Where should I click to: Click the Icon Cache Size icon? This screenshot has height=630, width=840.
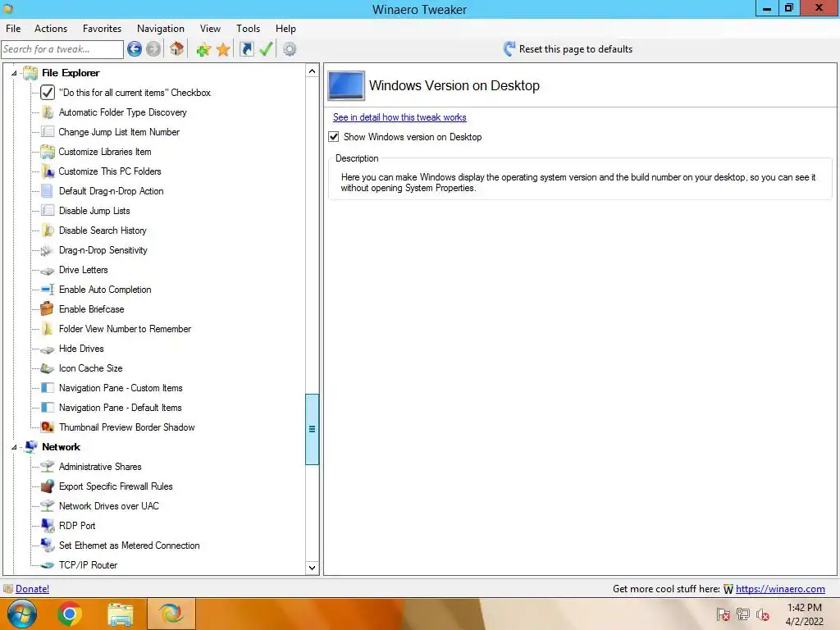pos(48,368)
